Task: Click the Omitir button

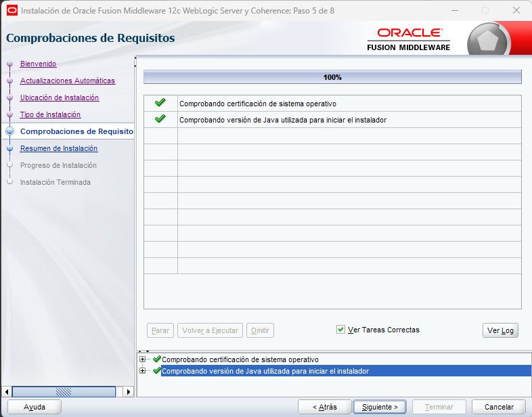Action: 260,330
